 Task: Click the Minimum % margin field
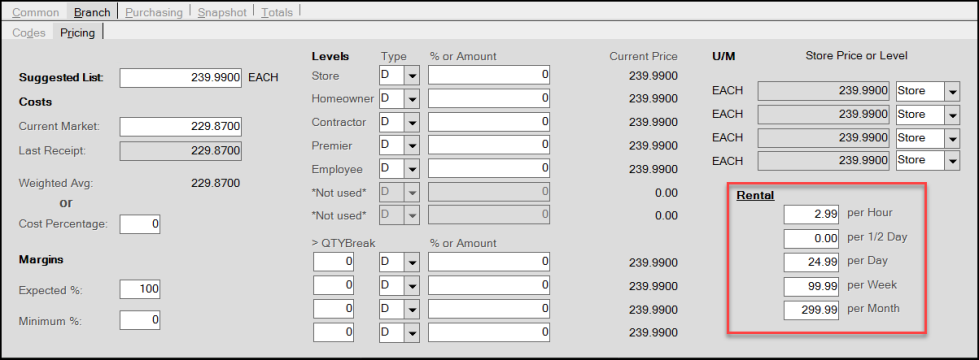tap(140, 321)
